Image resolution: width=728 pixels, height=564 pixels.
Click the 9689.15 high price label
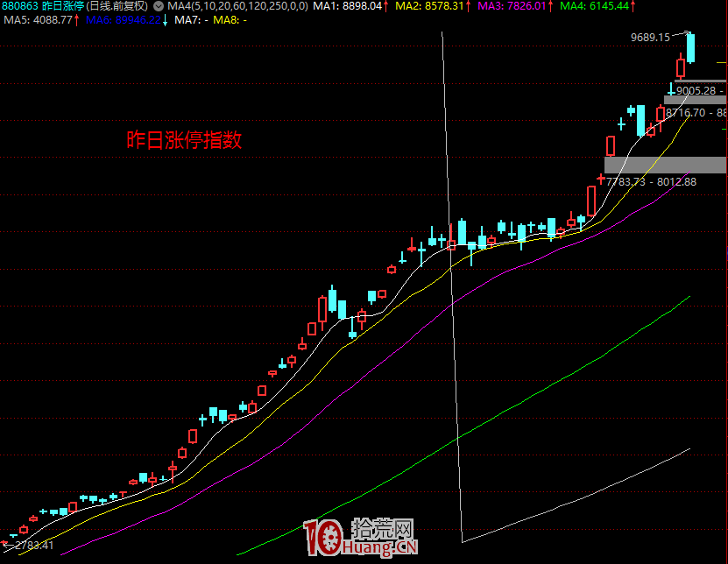[x=650, y=37]
